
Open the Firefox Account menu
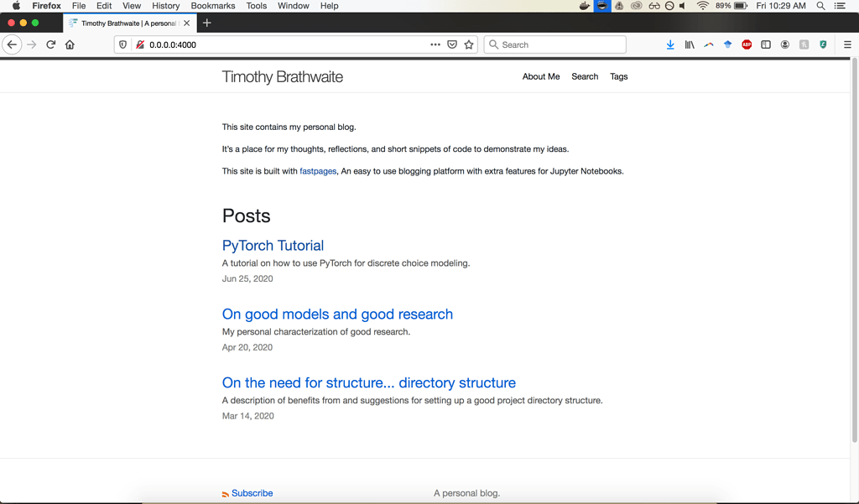coord(784,44)
